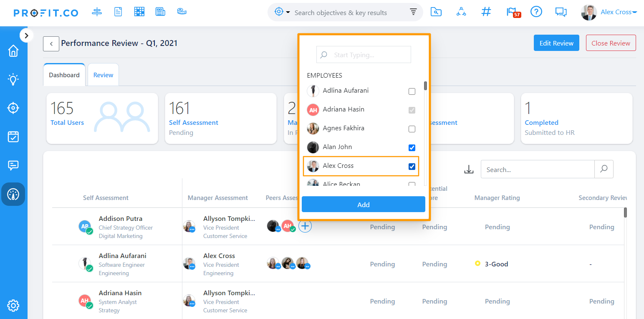Click the employees list scrollbar in popup
This screenshot has width=644, height=319.
[x=425, y=86]
